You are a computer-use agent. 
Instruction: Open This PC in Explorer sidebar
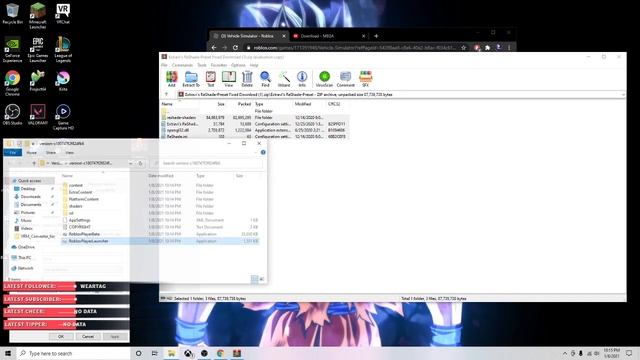click(24, 258)
